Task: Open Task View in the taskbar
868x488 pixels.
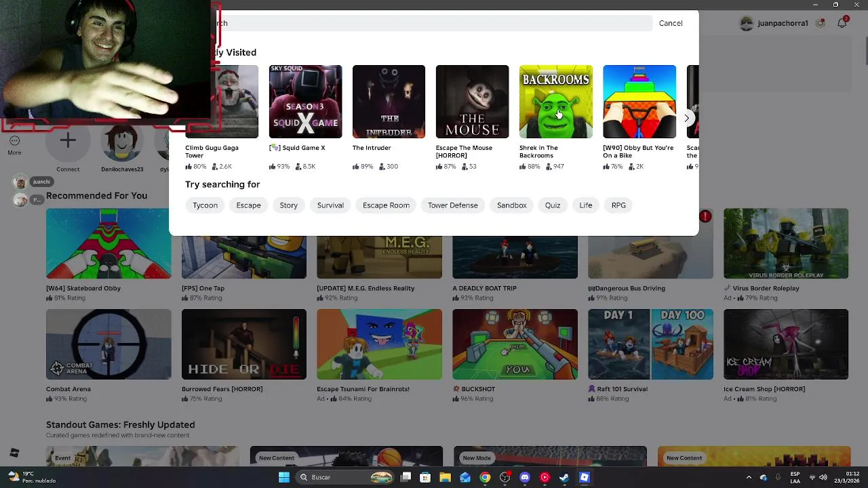Action: point(406,477)
